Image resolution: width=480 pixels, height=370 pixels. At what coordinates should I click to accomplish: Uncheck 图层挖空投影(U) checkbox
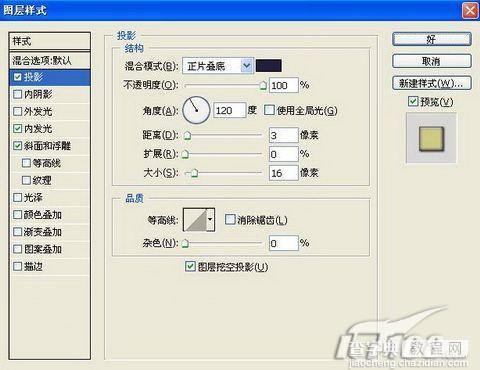click(x=190, y=266)
